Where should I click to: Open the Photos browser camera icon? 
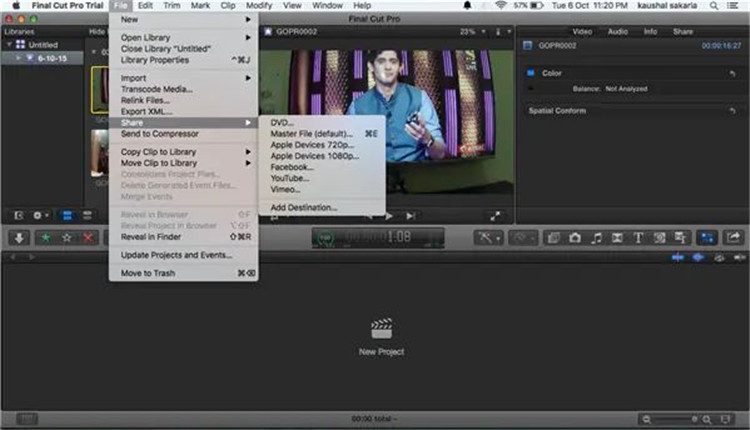click(575, 237)
